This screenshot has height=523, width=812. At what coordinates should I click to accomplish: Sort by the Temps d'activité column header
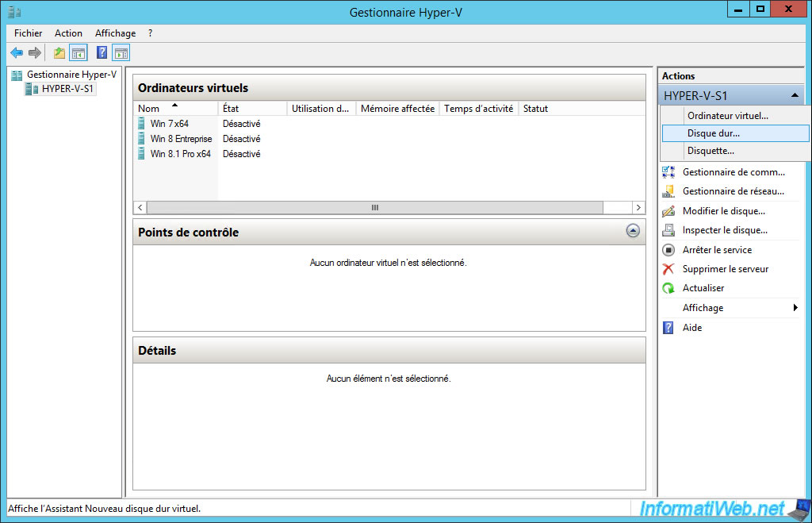point(478,109)
